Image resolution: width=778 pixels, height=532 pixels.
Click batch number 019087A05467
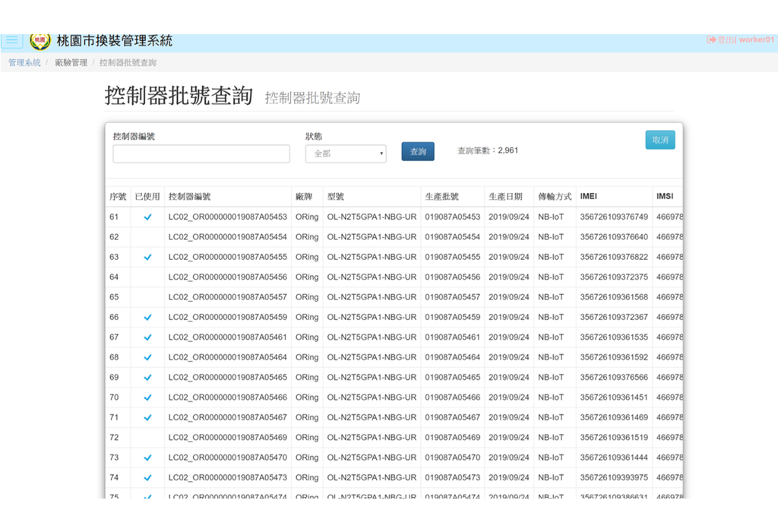(x=453, y=417)
